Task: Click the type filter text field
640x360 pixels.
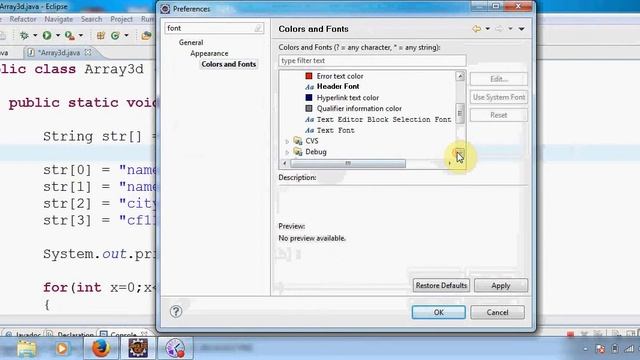Action: pos(372,61)
